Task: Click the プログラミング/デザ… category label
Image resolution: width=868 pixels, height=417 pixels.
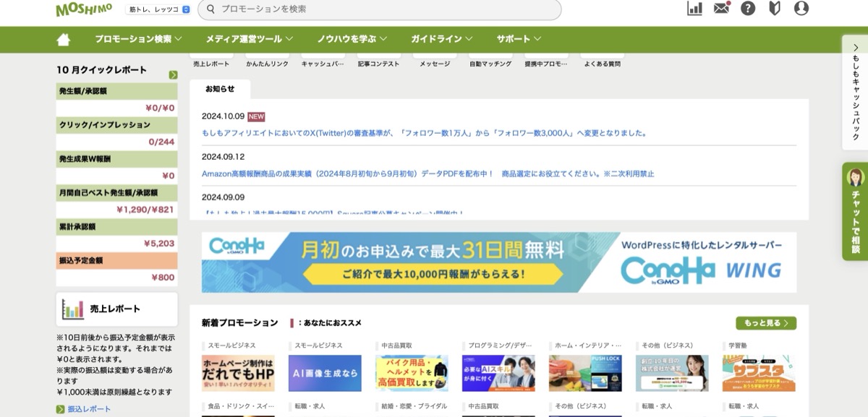Action: tap(500, 345)
